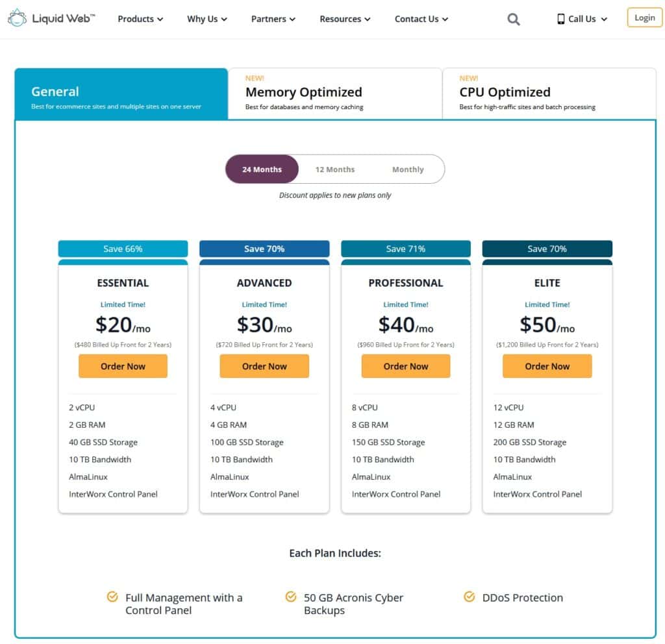Click the phone icon beside Call Us
665x644 pixels.
pyautogui.click(x=561, y=19)
